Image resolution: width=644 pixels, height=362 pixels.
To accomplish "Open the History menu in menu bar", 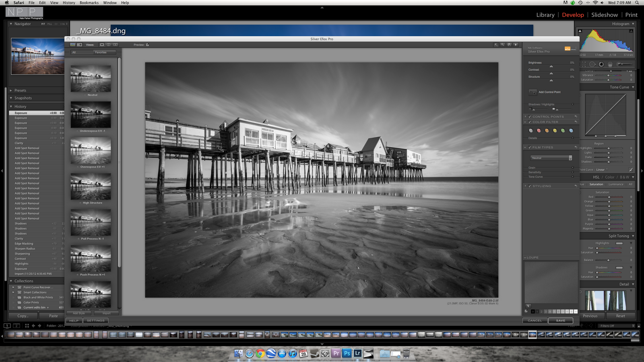I will (x=69, y=3).
